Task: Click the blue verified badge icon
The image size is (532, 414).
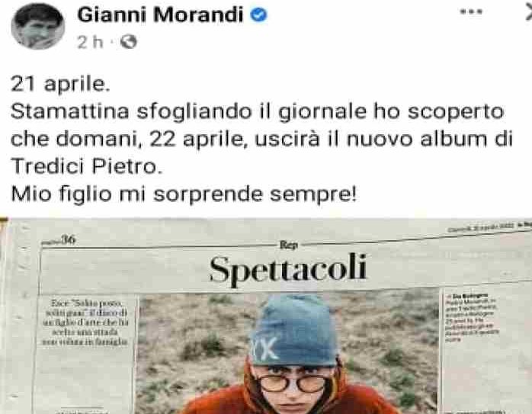Action: tap(258, 15)
